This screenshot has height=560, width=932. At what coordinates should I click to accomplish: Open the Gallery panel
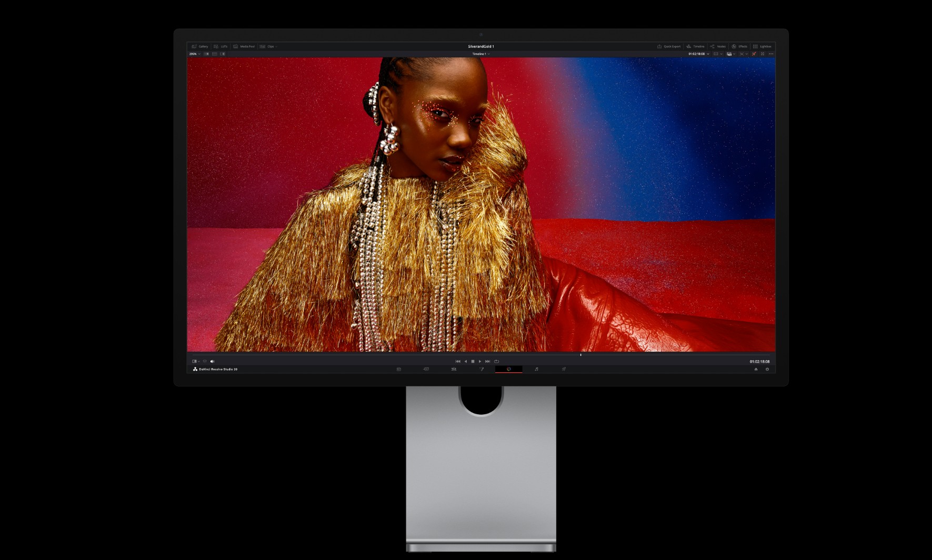tap(200, 46)
